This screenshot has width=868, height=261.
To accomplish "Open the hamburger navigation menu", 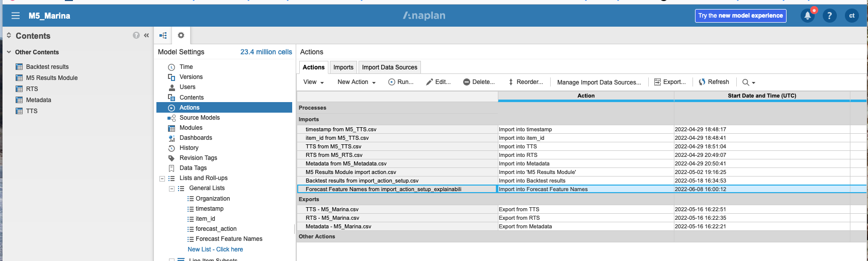I will point(16,16).
